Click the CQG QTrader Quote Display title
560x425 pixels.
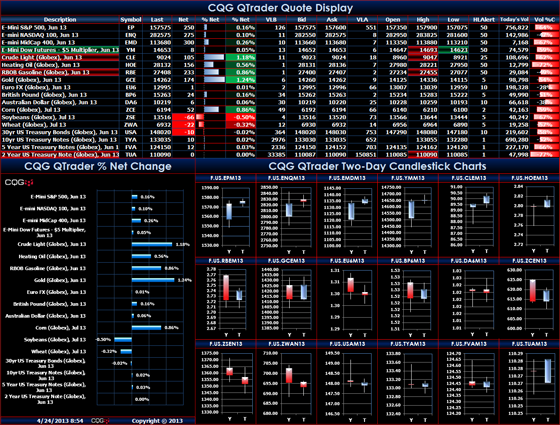pyautogui.click(x=280, y=8)
